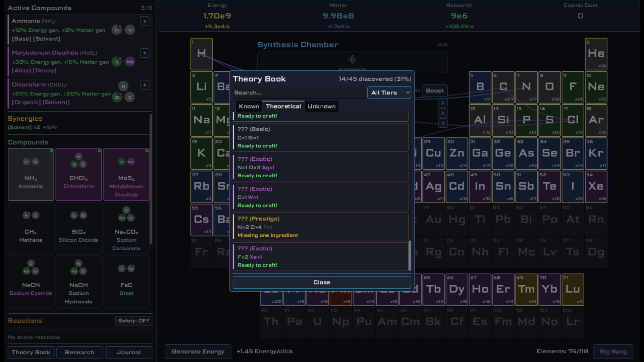Select the NaOH Sodium Hydroxide compound
The width and height of the screenshot is (644, 362).
click(78, 282)
